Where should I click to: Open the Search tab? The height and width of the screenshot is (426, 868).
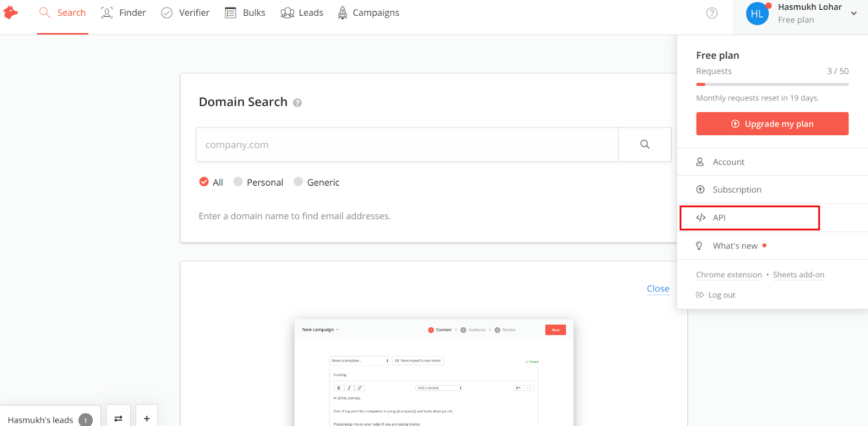coord(62,12)
